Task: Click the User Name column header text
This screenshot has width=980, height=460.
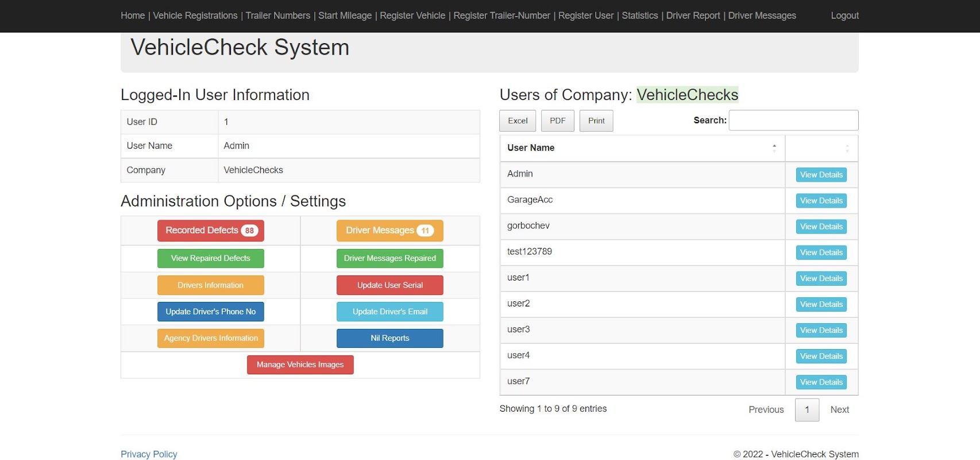Action: (x=531, y=148)
